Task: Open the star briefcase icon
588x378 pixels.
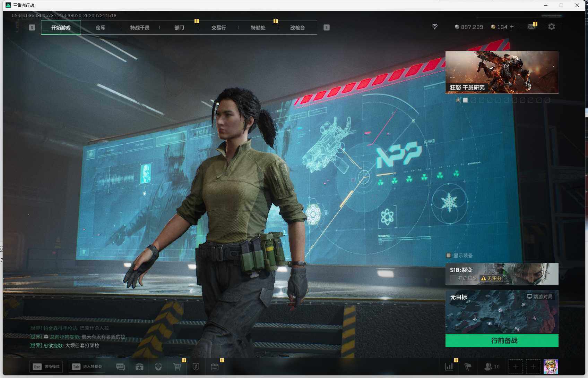Action: (139, 367)
